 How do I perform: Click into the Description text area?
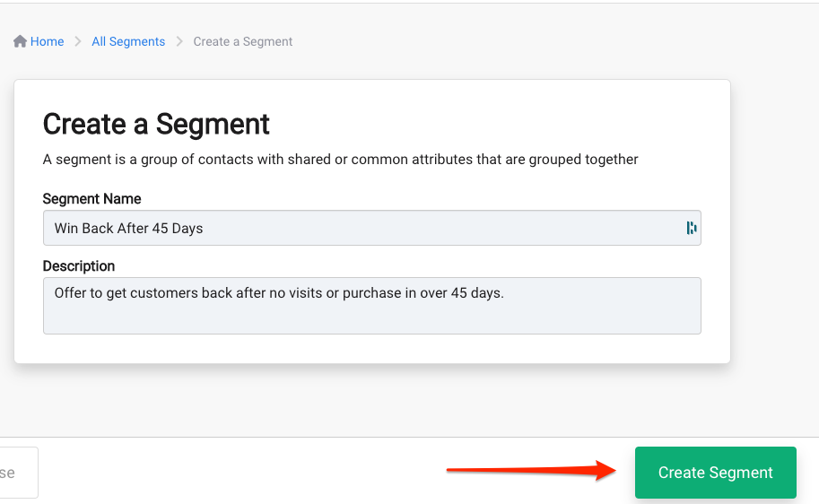click(x=372, y=306)
